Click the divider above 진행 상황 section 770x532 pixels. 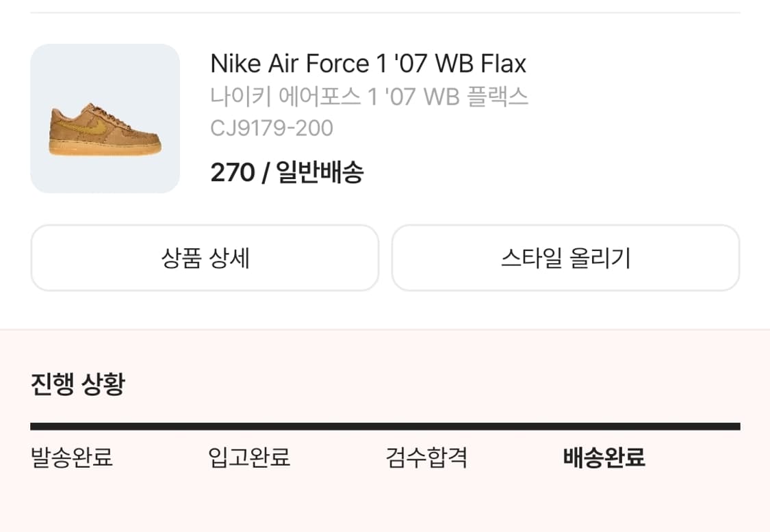(385, 328)
